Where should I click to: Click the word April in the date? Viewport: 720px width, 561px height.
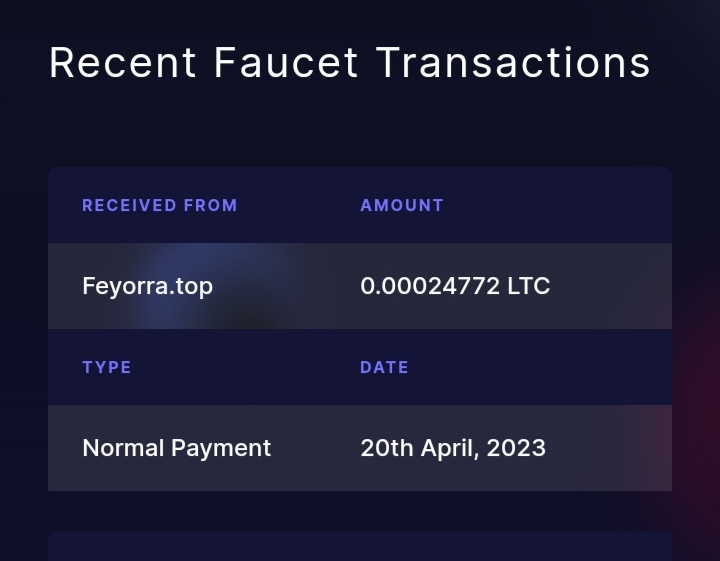coord(450,448)
